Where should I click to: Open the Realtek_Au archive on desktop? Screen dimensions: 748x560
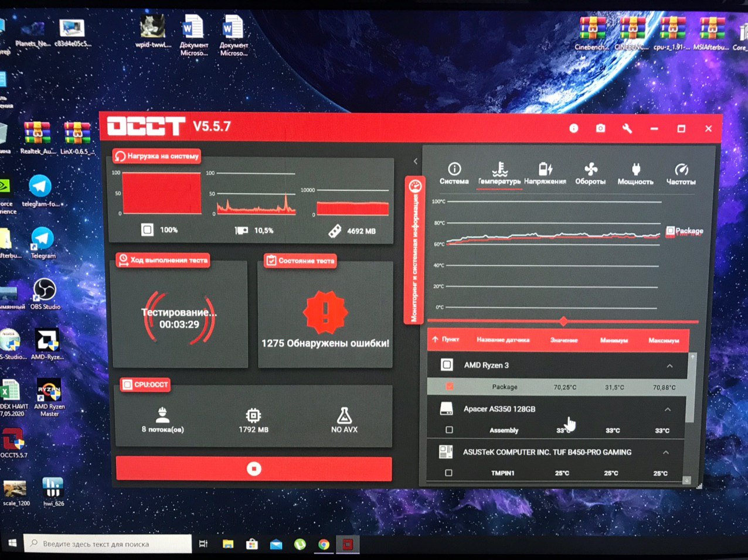(37, 138)
